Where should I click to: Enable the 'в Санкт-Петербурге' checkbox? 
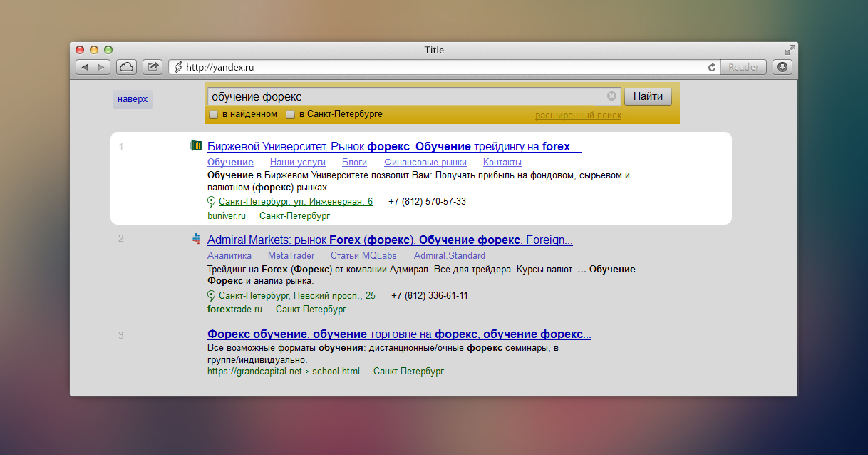[x=290, y=114]
